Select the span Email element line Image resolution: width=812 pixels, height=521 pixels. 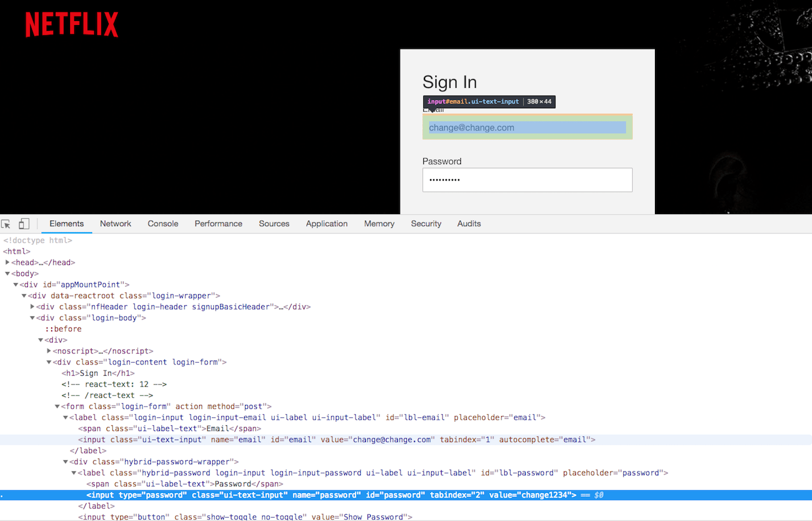(x=170, y=429)
